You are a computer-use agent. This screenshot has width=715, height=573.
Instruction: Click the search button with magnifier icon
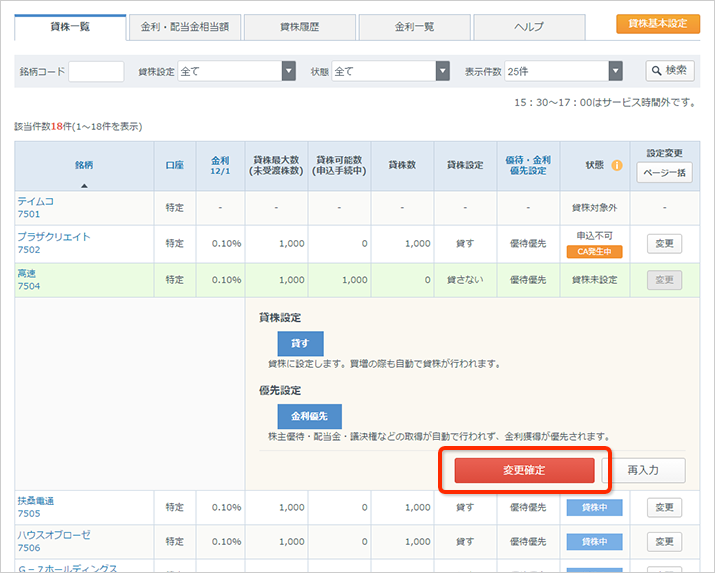[669, 71]
